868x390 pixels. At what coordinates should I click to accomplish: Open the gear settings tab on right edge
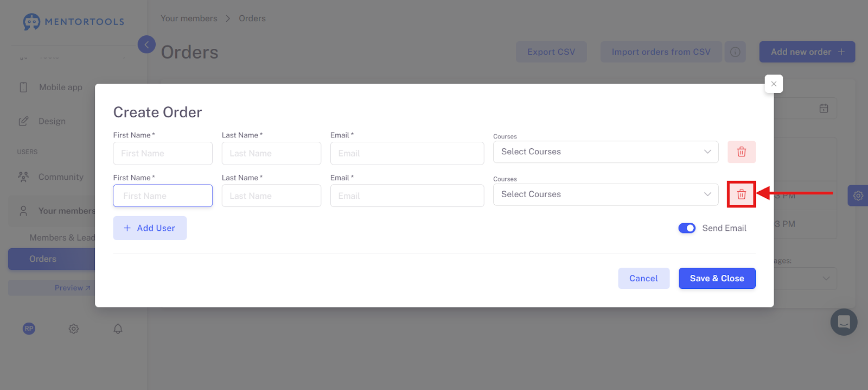point(858,196)
